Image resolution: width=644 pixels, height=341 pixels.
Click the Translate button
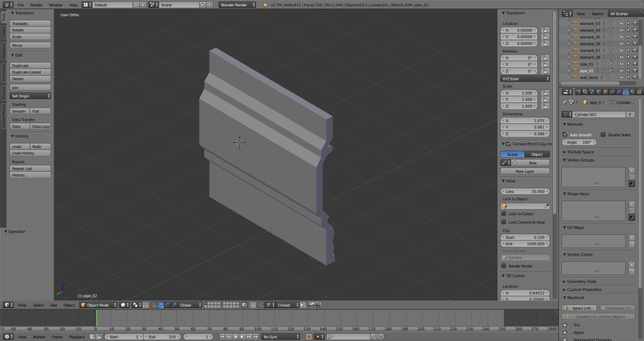(31, 23)
